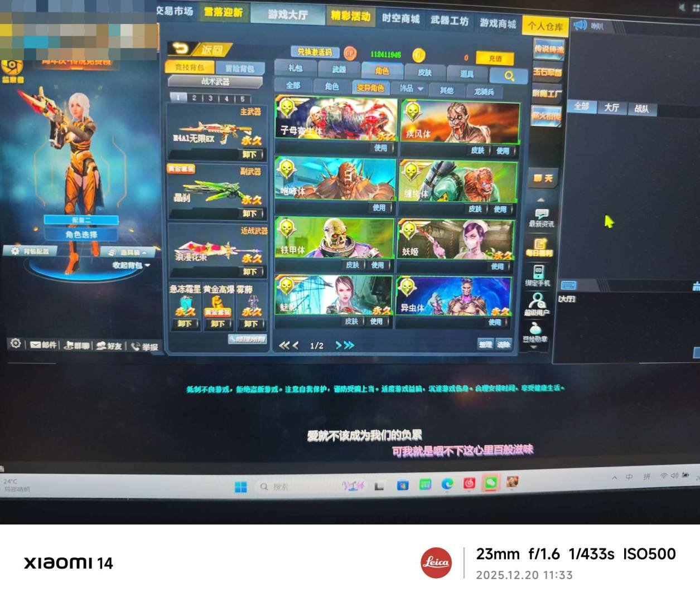The width and height of the screenshot is (700, 602).
Task: Open the 每日福利 daily bonus icon
Action: 539,247
